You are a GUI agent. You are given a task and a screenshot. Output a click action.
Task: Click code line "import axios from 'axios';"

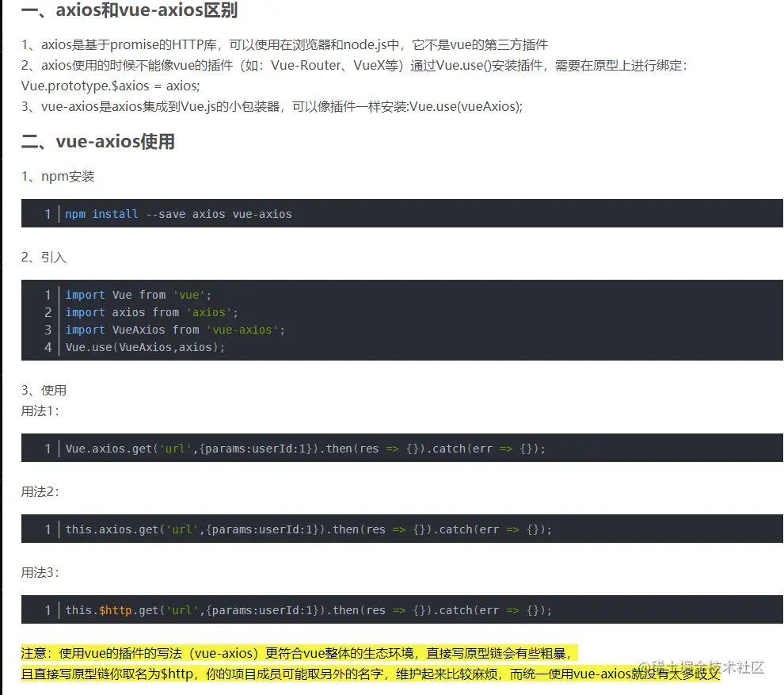coord(152,312)
